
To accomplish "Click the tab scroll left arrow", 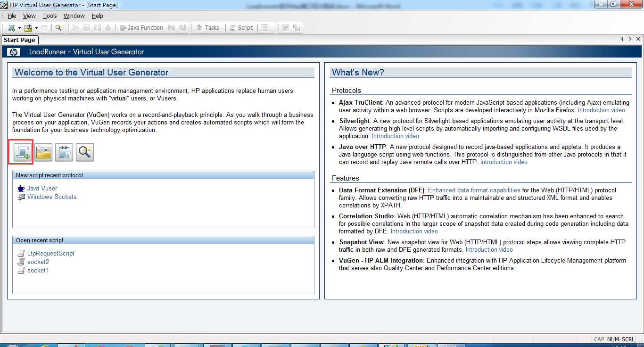I will [x=622, y=39].
